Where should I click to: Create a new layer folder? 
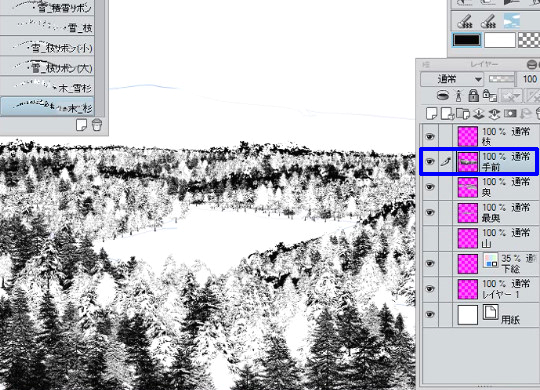point(463,113)
